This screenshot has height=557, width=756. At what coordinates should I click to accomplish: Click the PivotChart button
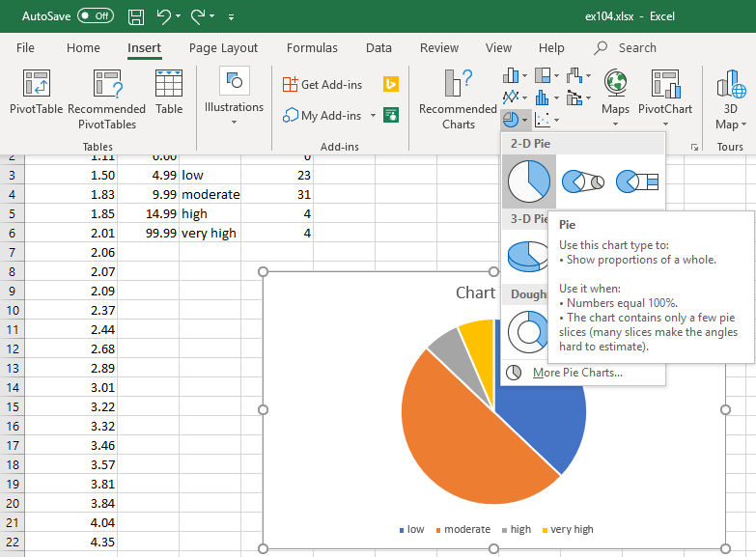665,97
